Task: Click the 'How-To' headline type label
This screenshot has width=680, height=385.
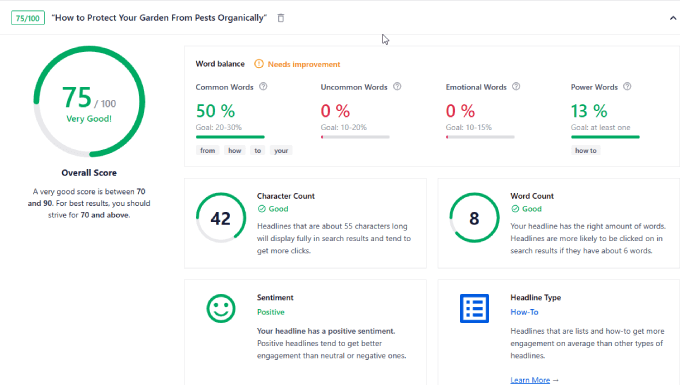Action: [x=524, y=312]
